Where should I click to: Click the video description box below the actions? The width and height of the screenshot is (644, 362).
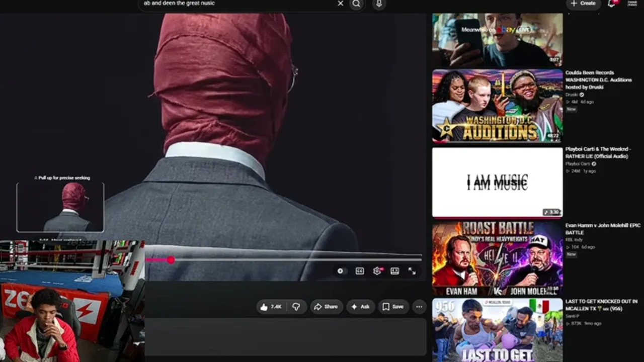[285, 337]
